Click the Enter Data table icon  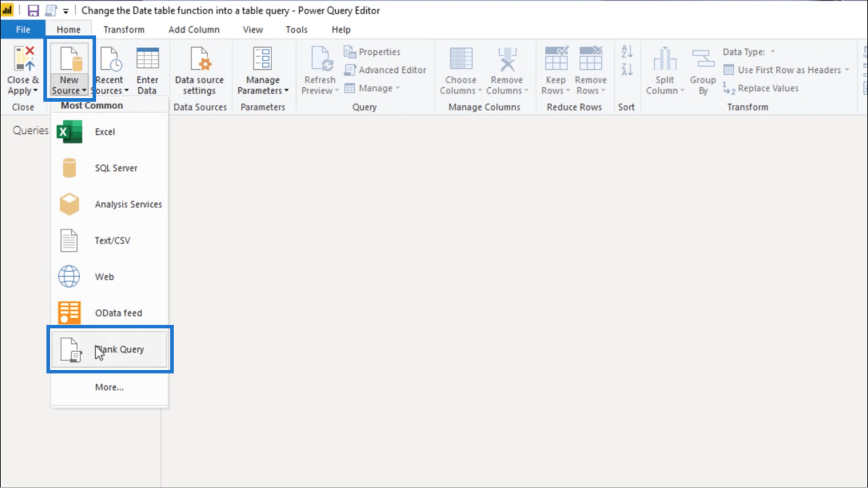click(x=147, y=58)
